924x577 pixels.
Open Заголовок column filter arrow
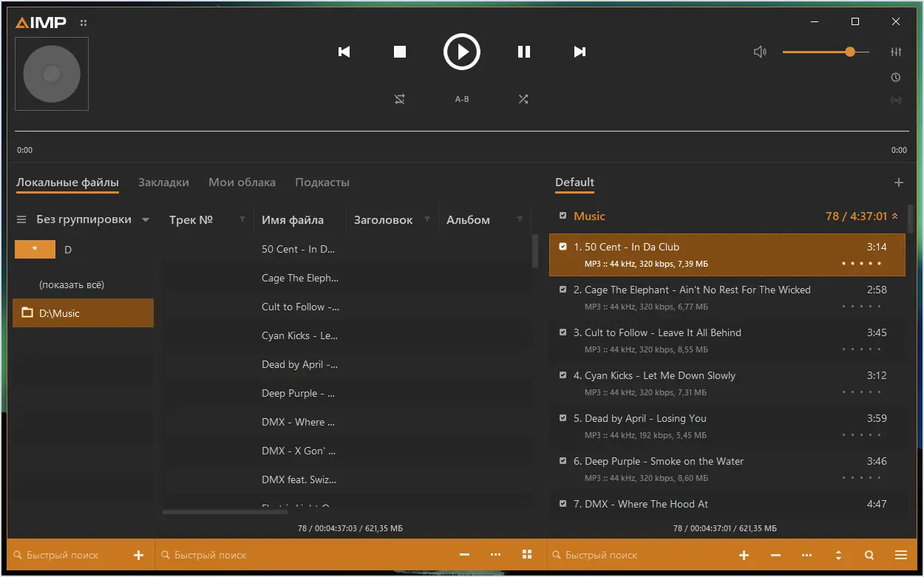point(427,220)
